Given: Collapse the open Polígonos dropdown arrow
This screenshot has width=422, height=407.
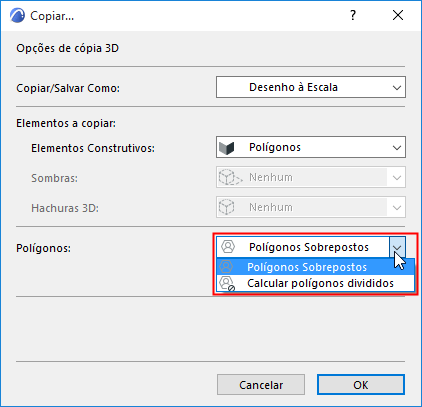Looking at the screenshot, I should (x=397, y=247).
